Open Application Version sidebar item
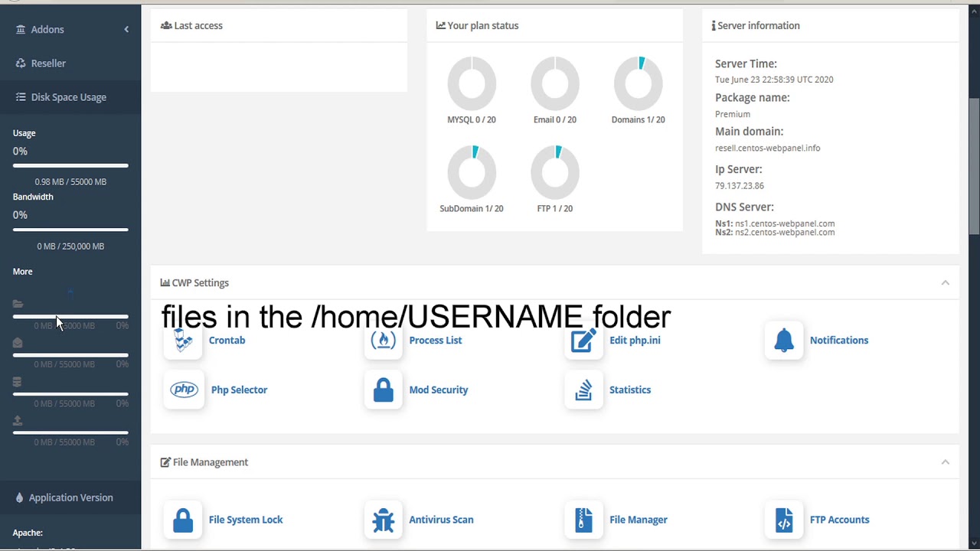The image size is (980, 551). click(x=70, y=497)
